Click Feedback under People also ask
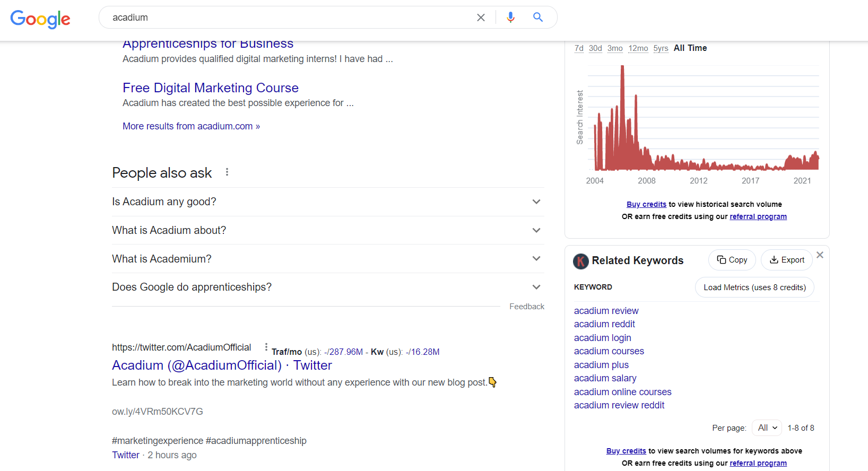Viewport: 868px width, 471px height. click(x=527, y=307)
